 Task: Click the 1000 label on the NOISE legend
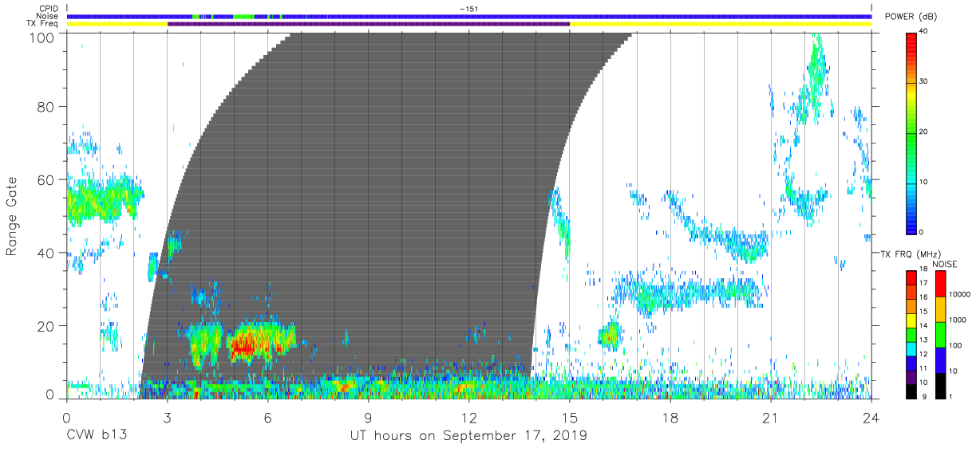(x=956, y=319)
